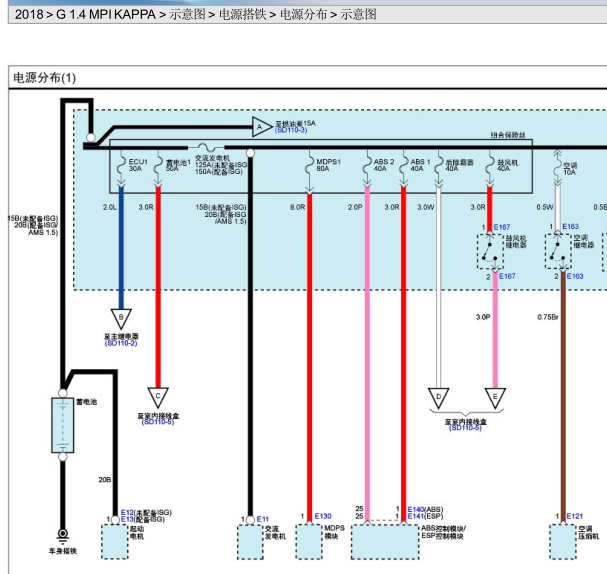Viewport: 607px width, 574px height.
Task: Click triangle connector D
Action: coord(439,398)
